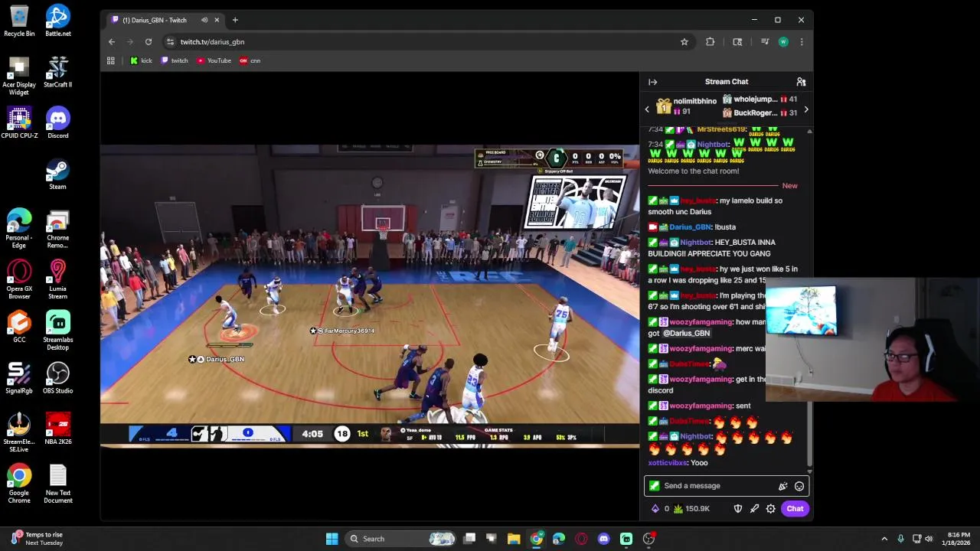Close the Darius_GBN Twitch tab
This screenshot has height=551, width=980.
pos(217,20)
